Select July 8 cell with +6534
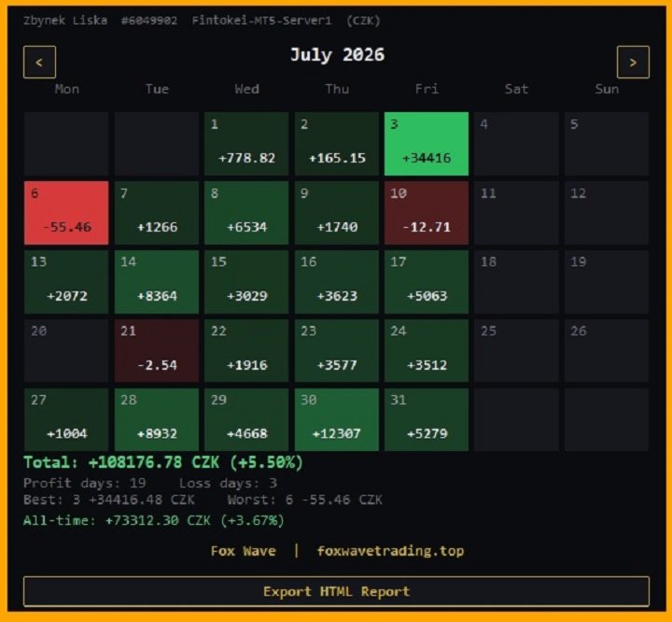 coord(246,213)
